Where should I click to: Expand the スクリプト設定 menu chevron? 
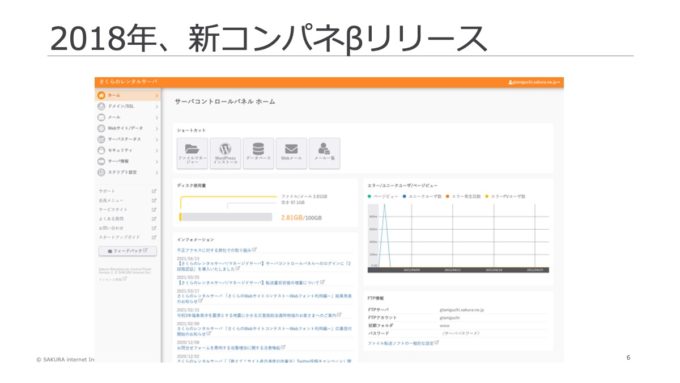pyautogui.click(x=157, y=172)
